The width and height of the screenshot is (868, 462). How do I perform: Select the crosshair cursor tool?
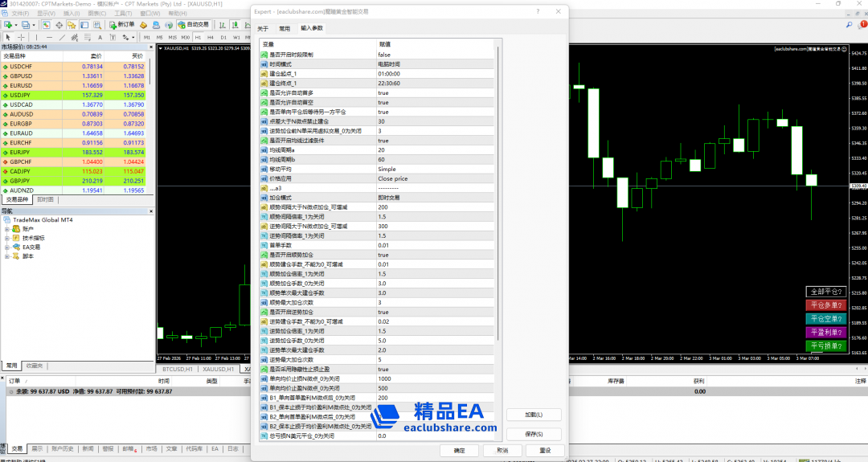tap(21, 37)
